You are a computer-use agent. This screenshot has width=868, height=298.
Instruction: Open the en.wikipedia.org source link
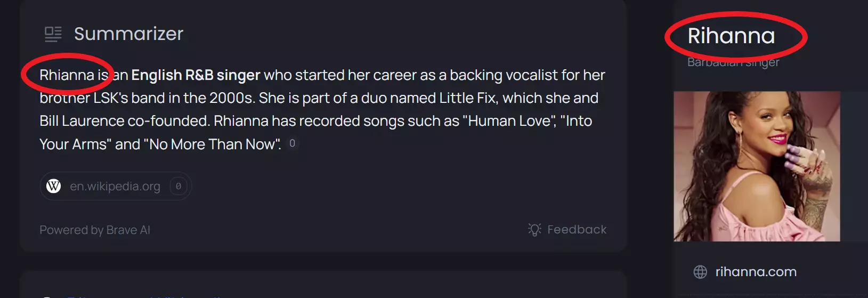tap(115, 186)
